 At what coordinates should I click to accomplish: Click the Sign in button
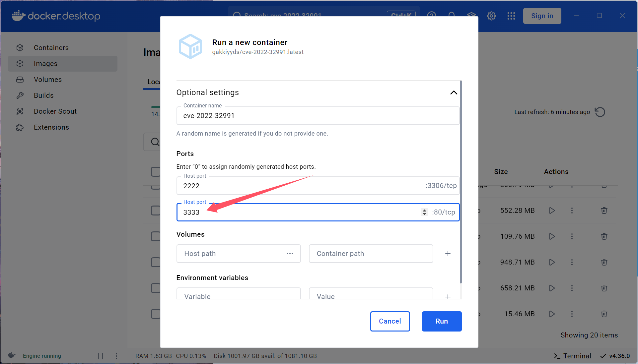coord(542,16)
